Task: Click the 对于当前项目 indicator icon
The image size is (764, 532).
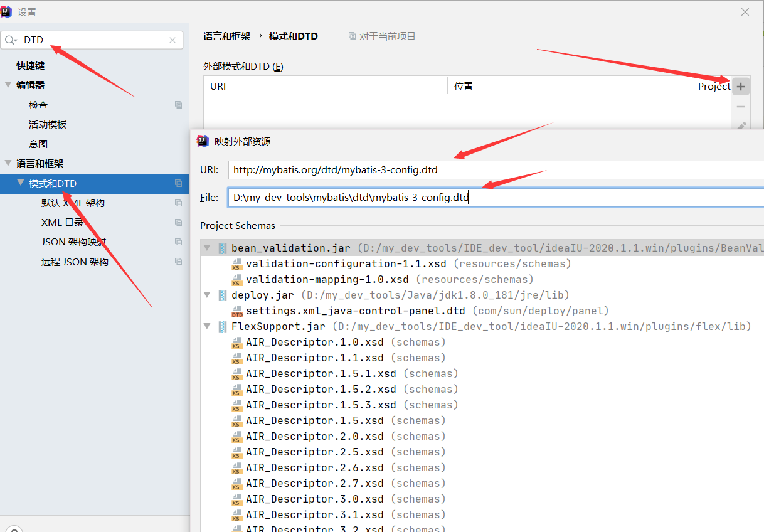Action: 352,36
